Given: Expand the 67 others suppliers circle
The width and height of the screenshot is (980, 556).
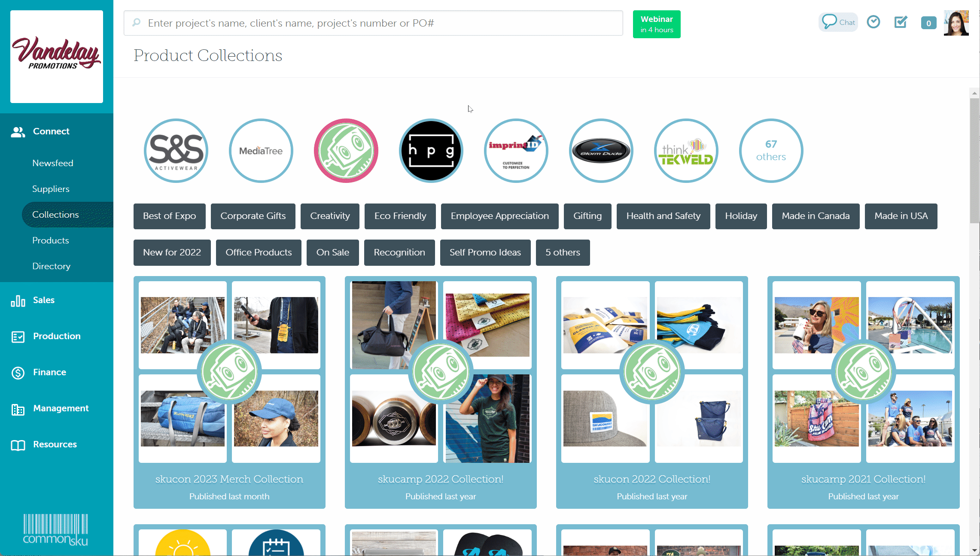Looking at the screenshot, I should tap(771, 151).
